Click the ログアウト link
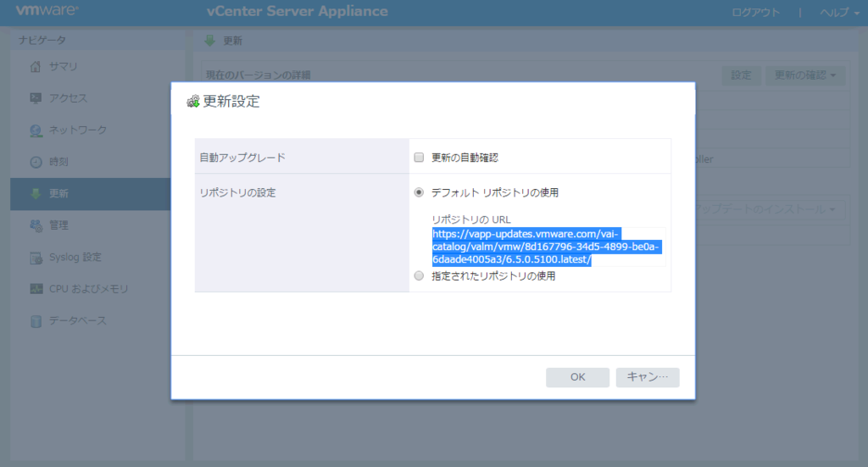This screenshot has height=467, width=868. (x=755, y=12)
